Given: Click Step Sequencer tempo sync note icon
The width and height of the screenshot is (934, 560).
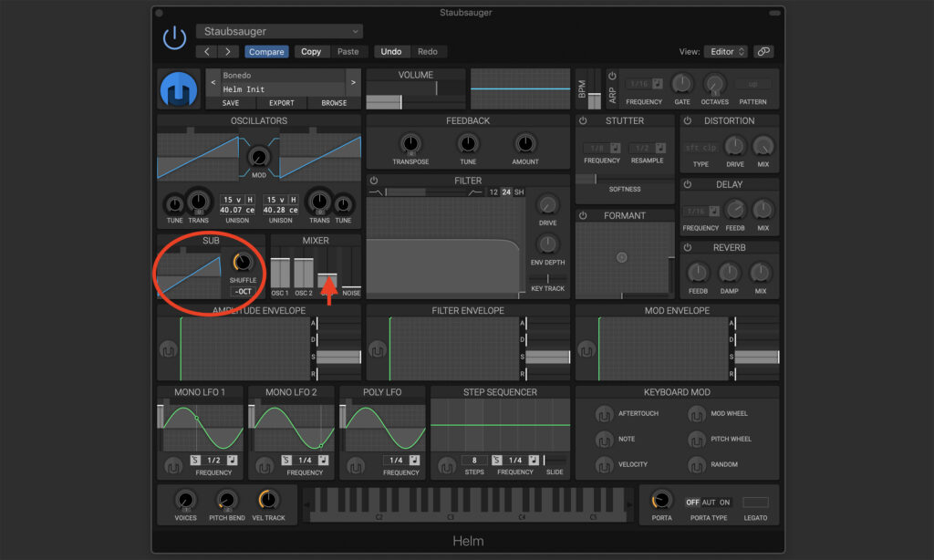Looking at the screenshot, I should (x=534, y=460).
